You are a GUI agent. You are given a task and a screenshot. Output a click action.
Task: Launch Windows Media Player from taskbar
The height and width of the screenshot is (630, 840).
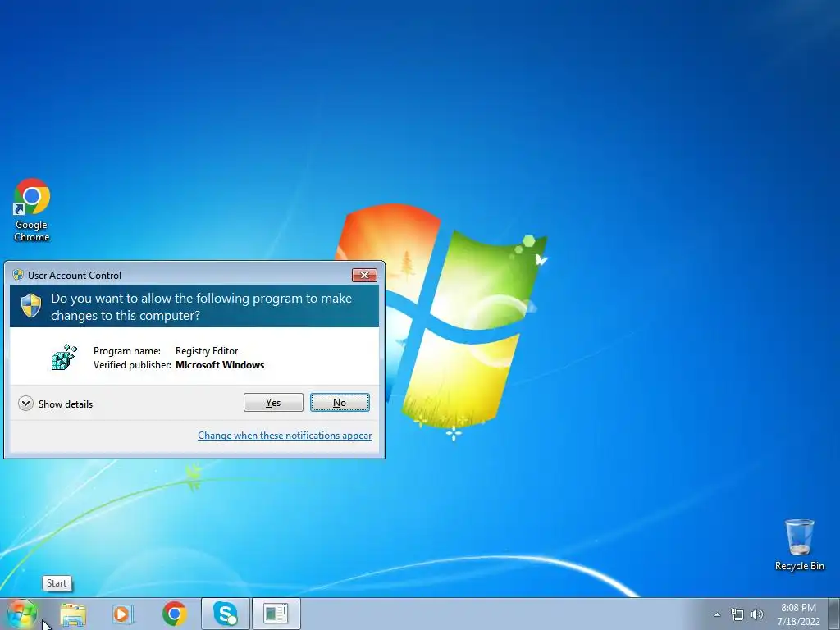[123, 614]
